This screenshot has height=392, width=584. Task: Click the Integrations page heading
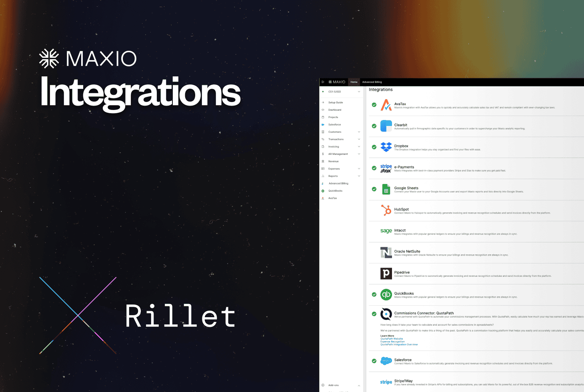[x=380, y=90]
